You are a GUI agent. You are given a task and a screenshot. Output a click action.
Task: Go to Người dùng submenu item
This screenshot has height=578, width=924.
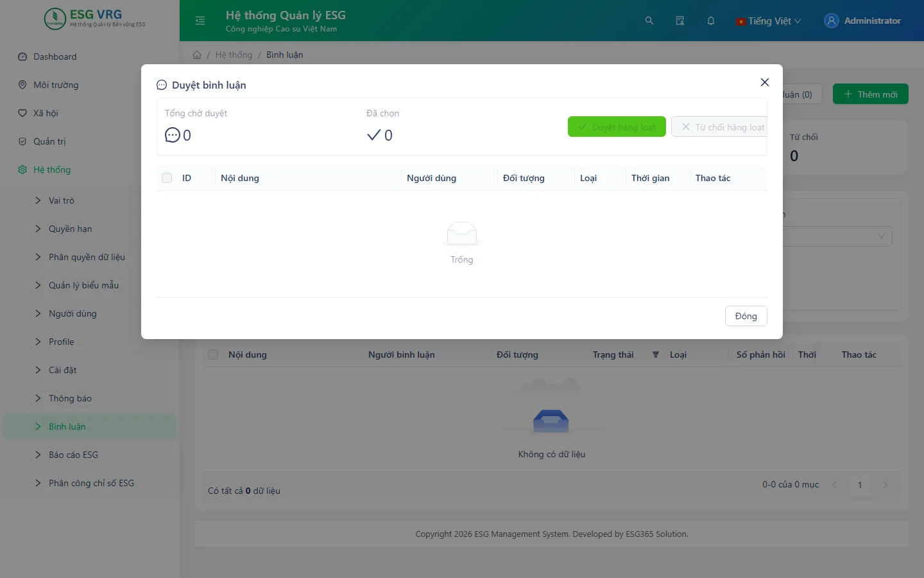tap(90, 313)
